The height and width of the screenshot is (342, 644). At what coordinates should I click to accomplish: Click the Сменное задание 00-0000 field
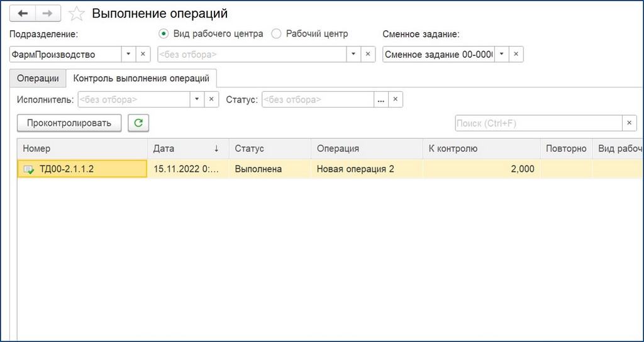click(x=438, y=54)
